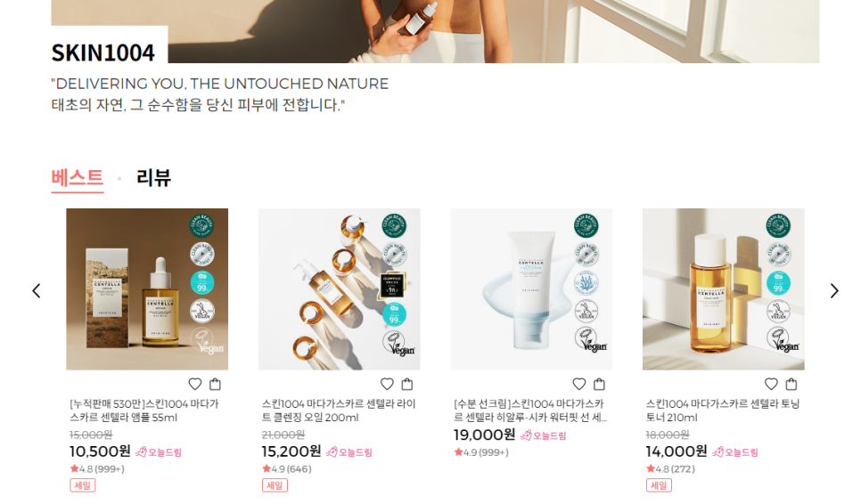Add toning toner 210ml to cart bag
The image size is (861, 504).
(x=791, y=384)
